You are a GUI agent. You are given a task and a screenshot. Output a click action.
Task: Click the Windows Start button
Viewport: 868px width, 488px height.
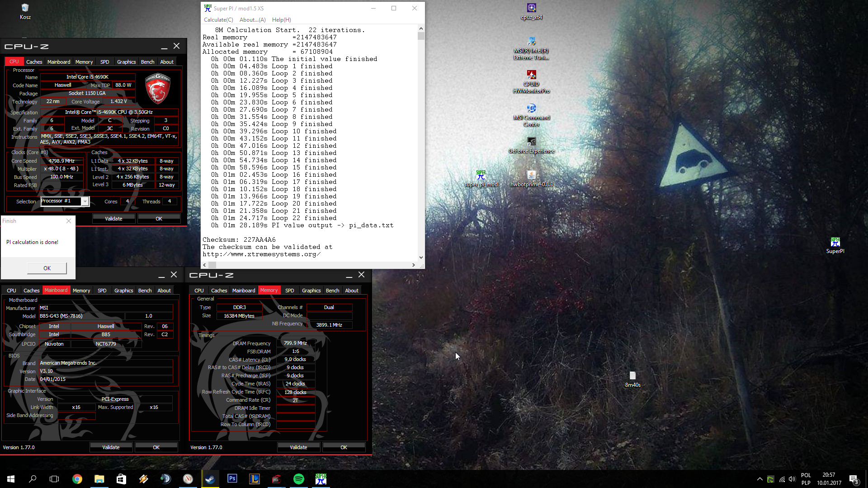point(11,479)
